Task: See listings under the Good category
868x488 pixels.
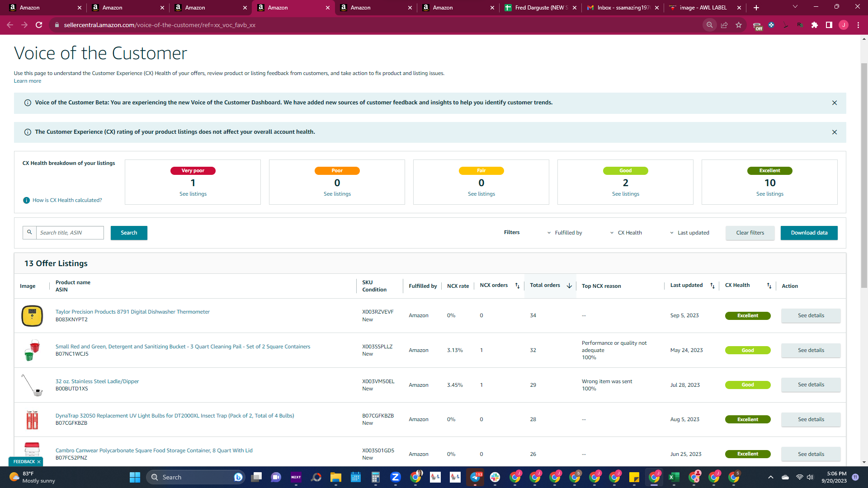Action: (x=626, y=194)
